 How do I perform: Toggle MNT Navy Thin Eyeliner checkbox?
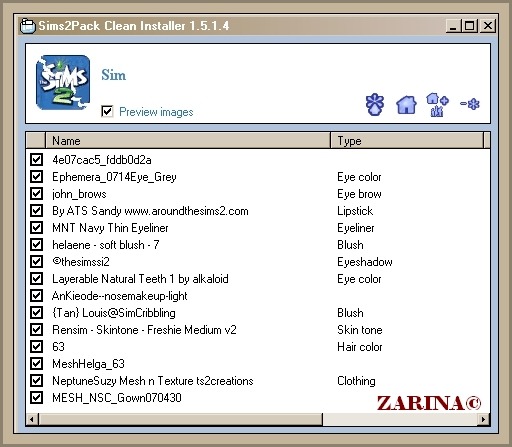point(36,228)
